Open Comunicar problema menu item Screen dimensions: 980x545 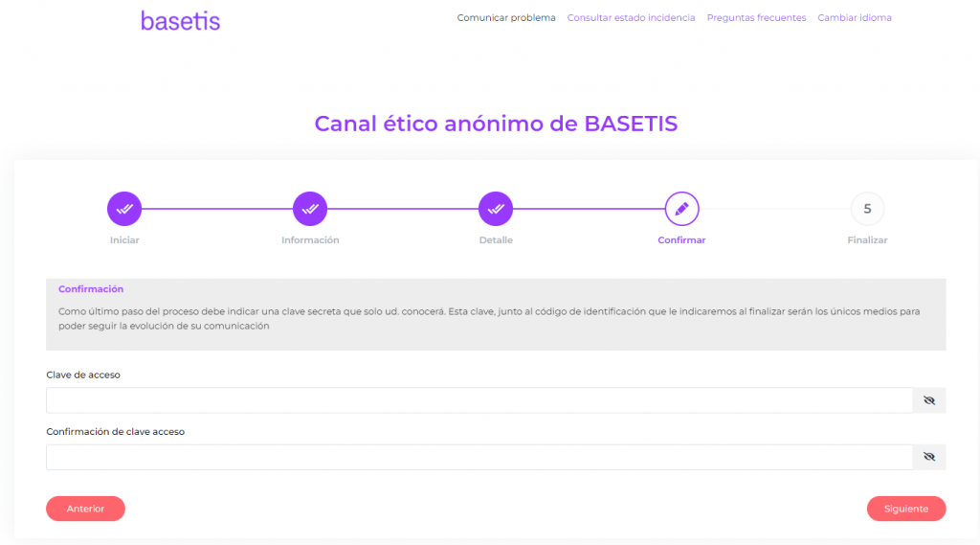pyautogui.click(x=505, y=17)
